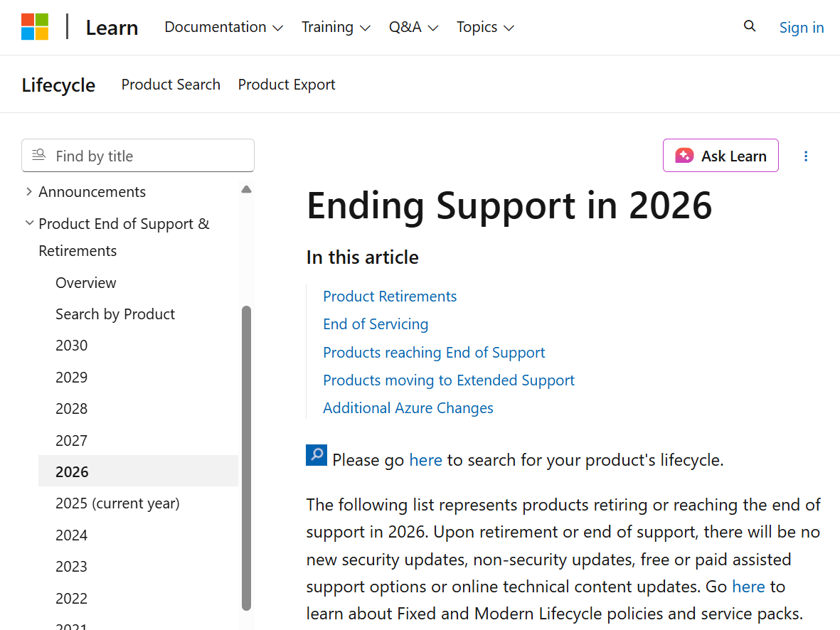This screenshot has width=840, height=630.
Task: Open site search with the magnifier icon
Action: pos(750,26)
